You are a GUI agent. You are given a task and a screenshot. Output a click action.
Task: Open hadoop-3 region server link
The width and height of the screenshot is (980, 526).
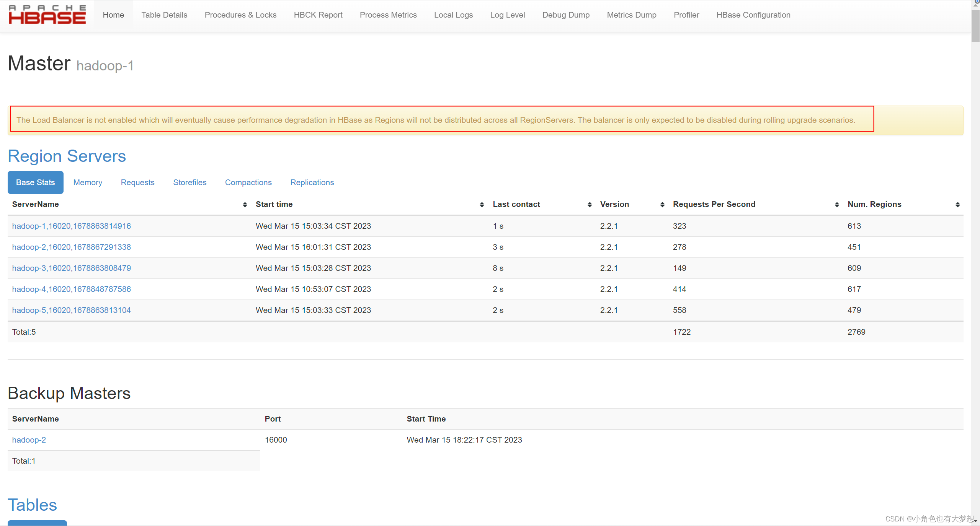pyautogui.click(x=72, y=268)
